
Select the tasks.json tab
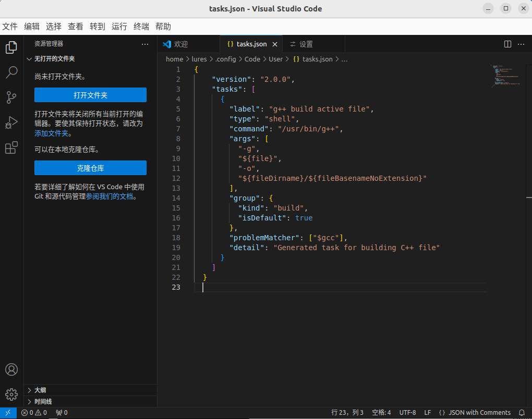tap(251, 44)
